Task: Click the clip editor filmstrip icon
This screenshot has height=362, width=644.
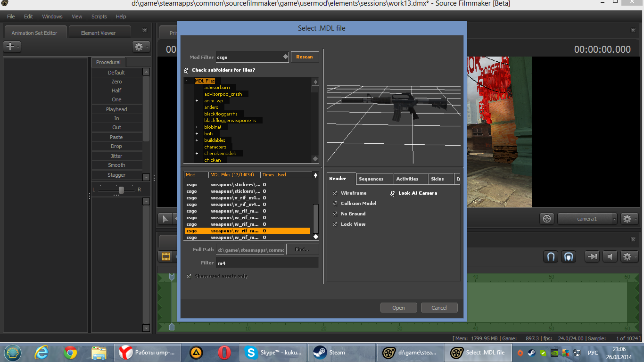Action: pos(166,256)
